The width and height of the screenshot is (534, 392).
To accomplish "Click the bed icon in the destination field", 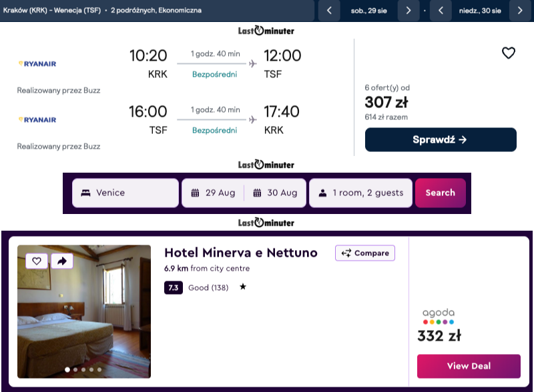I will 85,193.
